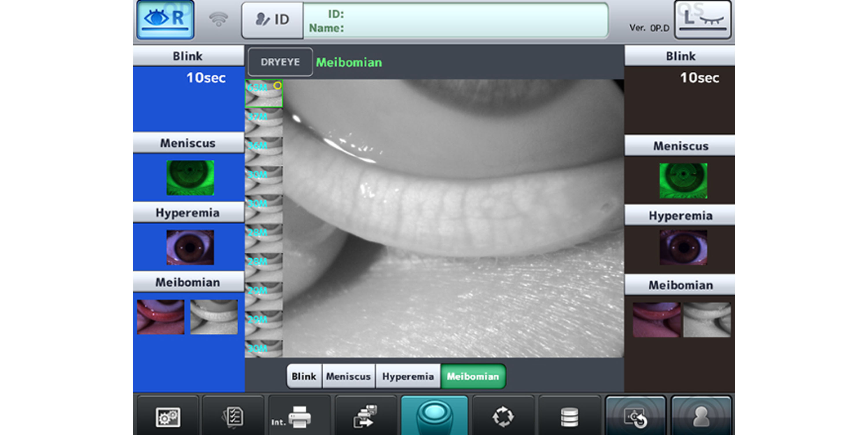Viewport: 868px width, 435px height.
Task: Click the data export transfer icon
Action: [366, 417]
